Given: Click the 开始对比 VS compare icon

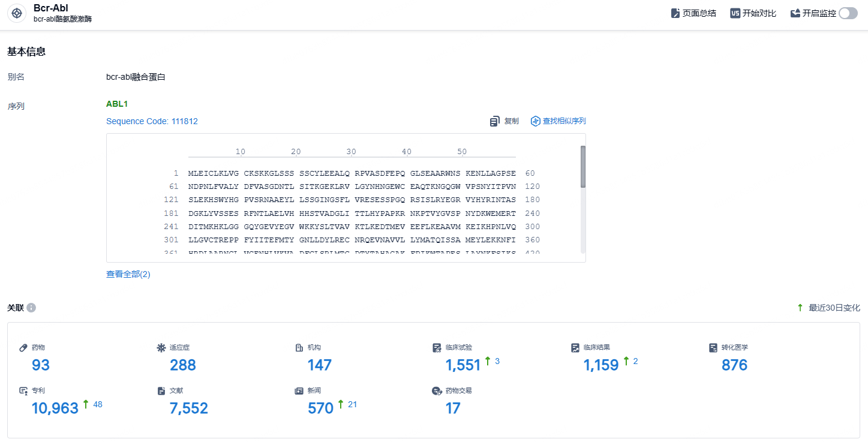Looking at the screenshot, I should click(735, 13).
